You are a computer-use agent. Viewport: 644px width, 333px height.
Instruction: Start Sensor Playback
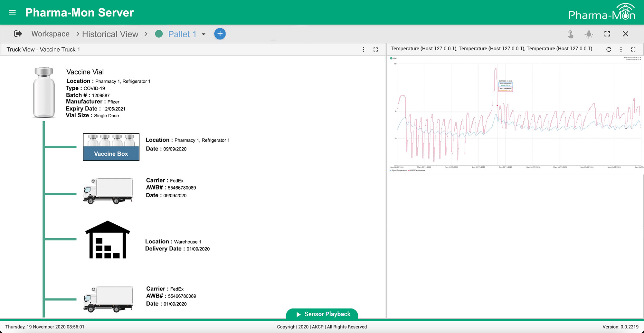click(322, 314)
